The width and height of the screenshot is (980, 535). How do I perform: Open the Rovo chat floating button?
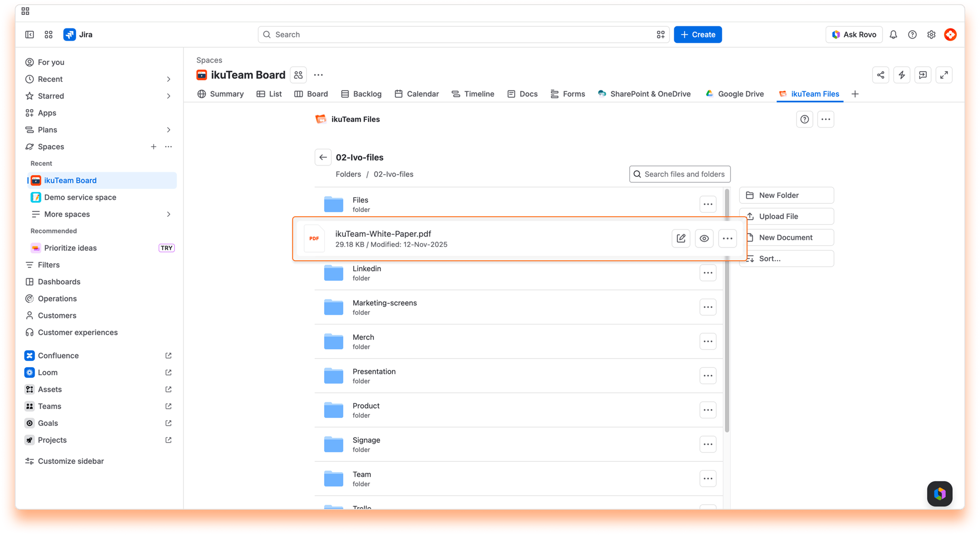coord(940,494)
